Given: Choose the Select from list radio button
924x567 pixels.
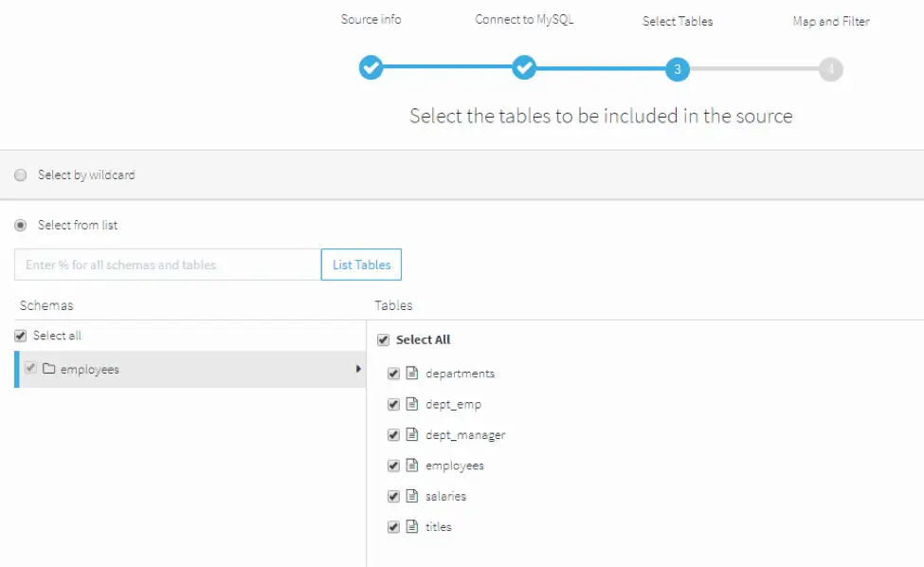Looking at the screenshot, I should point(21,226).
